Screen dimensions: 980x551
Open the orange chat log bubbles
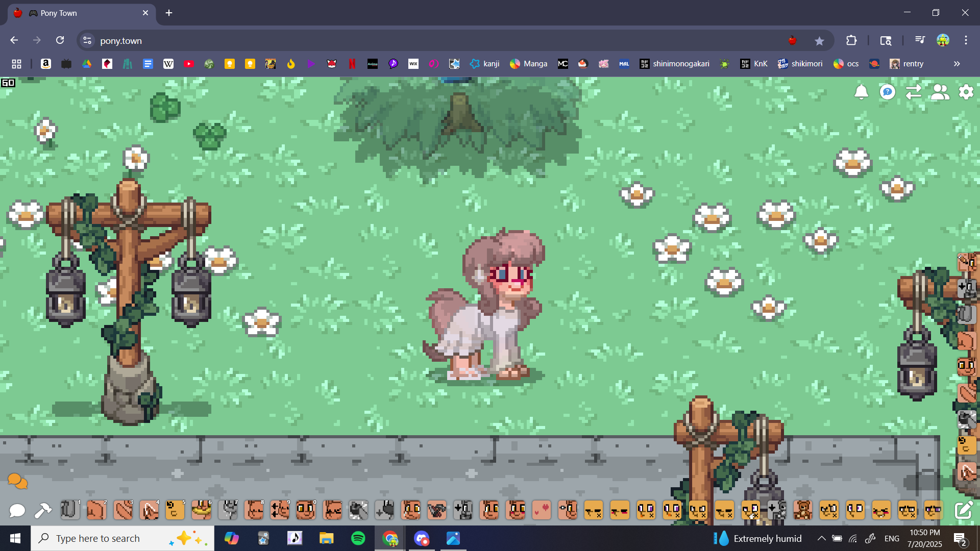pyautogui.click(x=17, y=481)
